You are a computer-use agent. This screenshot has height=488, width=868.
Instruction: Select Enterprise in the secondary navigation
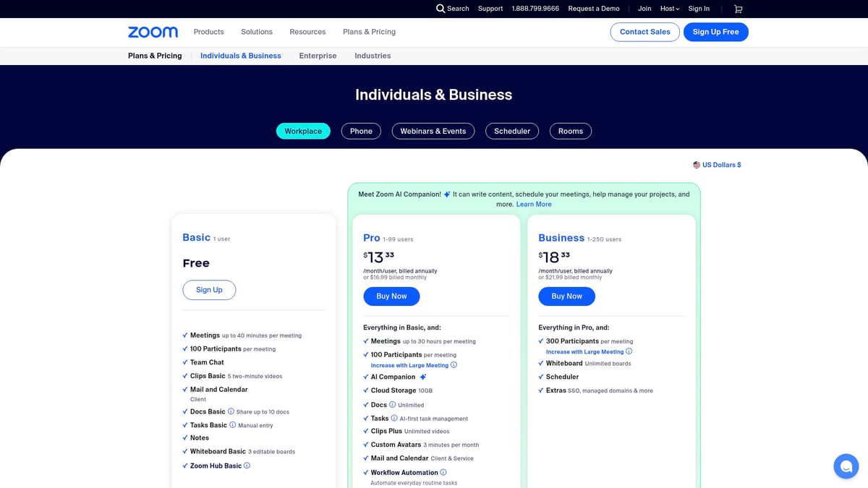318,56
